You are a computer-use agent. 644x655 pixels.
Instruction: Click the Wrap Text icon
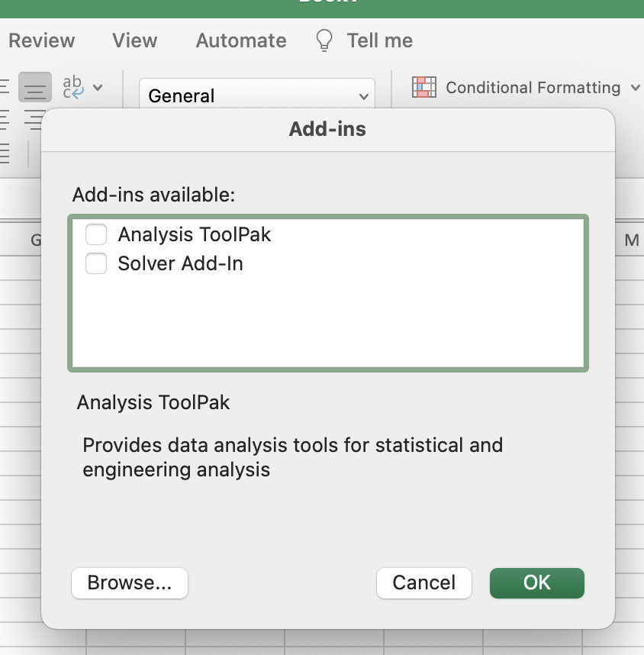tap(74, 87)
